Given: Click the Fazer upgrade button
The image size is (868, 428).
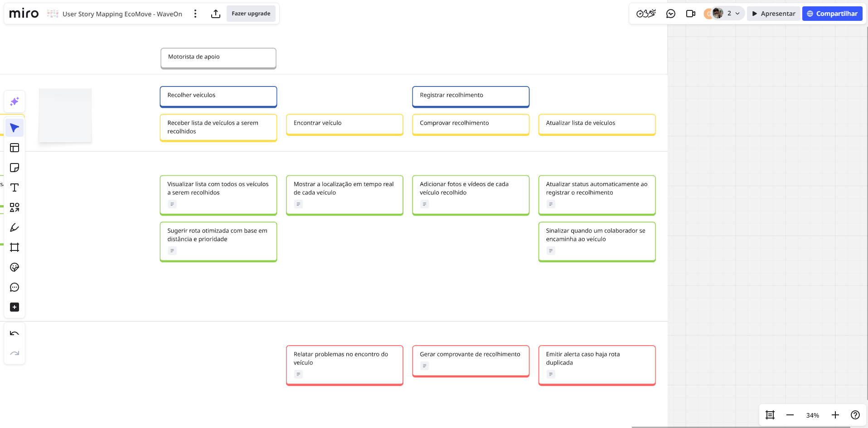Looking at the screenshot, I should point(251,14).
